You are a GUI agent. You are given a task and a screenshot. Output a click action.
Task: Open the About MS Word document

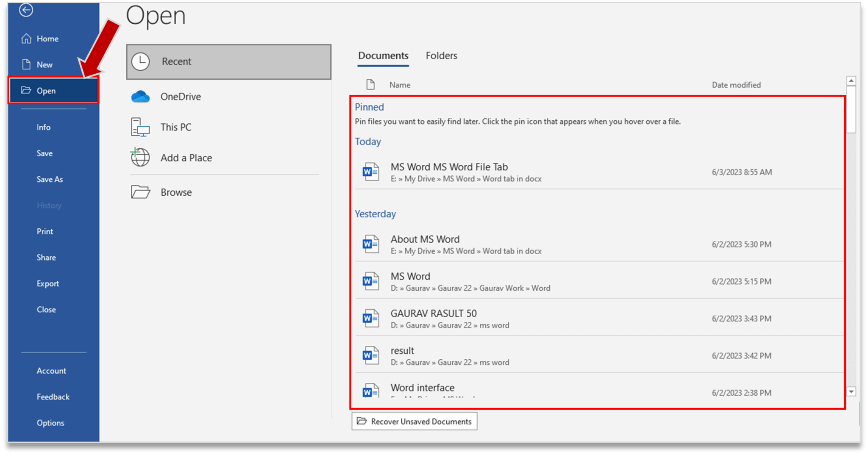coord(599,244)
